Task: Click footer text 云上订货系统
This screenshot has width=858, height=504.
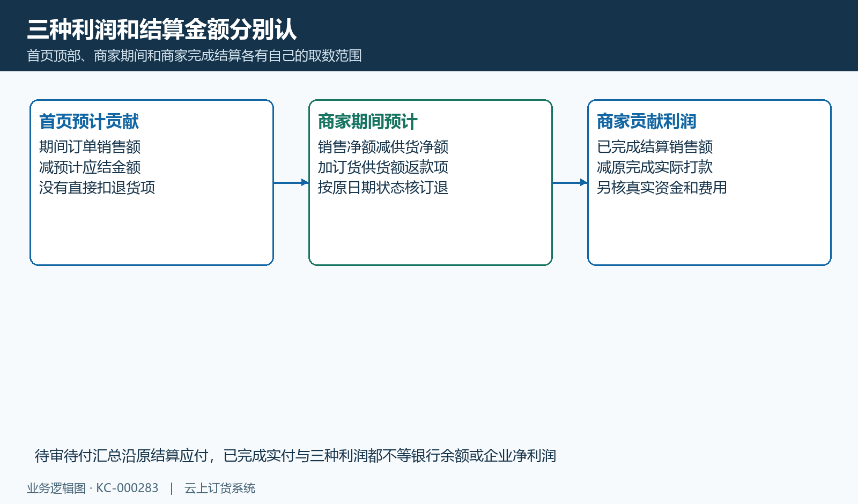Action: 220,488
